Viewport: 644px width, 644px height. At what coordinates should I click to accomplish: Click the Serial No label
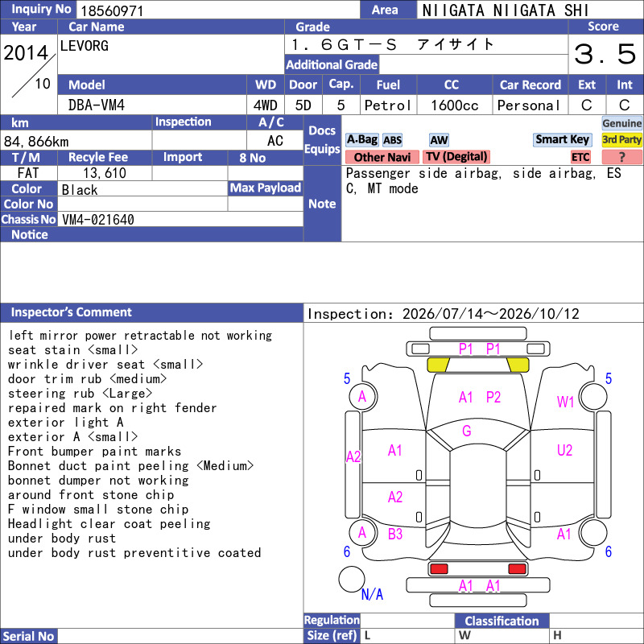tap(28, 636)
